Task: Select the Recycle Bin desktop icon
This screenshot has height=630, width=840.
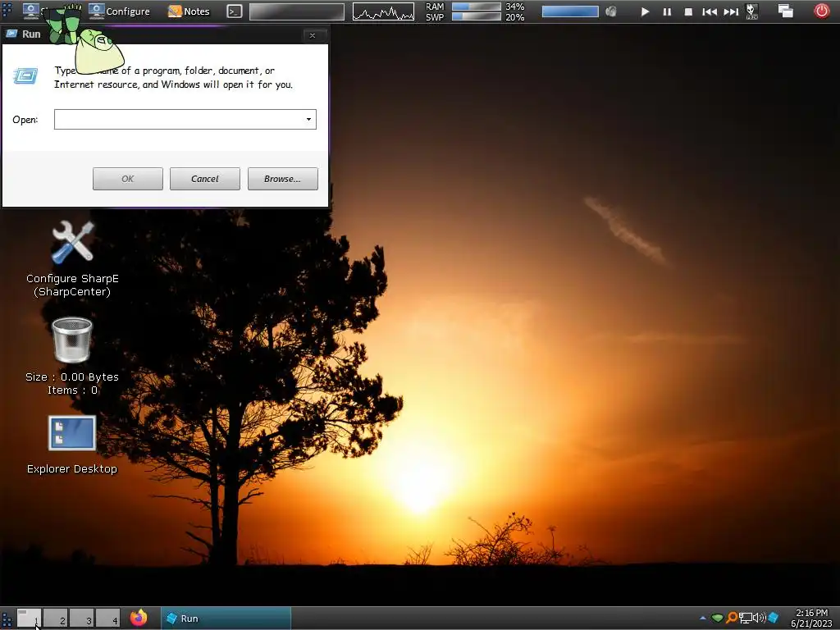Action: coord(72,356)
